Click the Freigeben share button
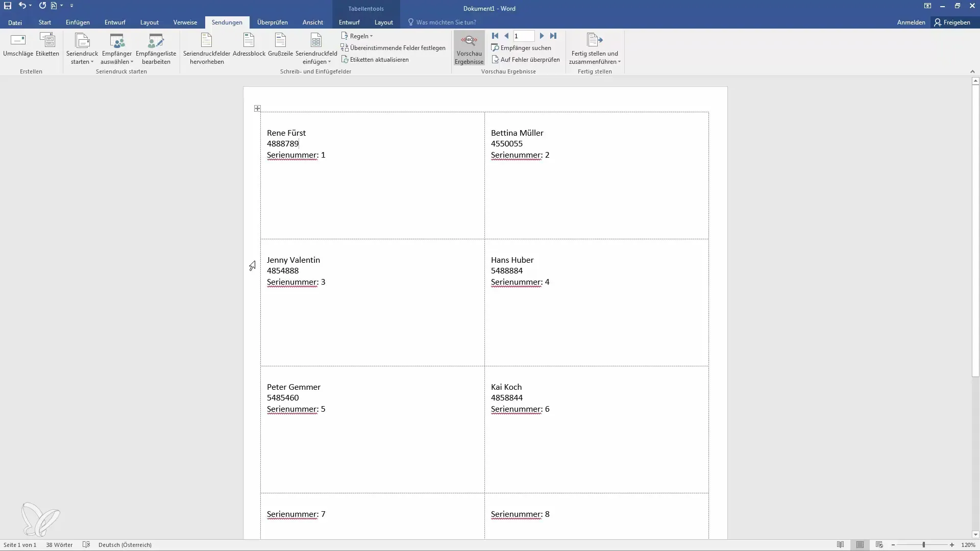Viewport: 980px width, 551px height. coord(952,22)
